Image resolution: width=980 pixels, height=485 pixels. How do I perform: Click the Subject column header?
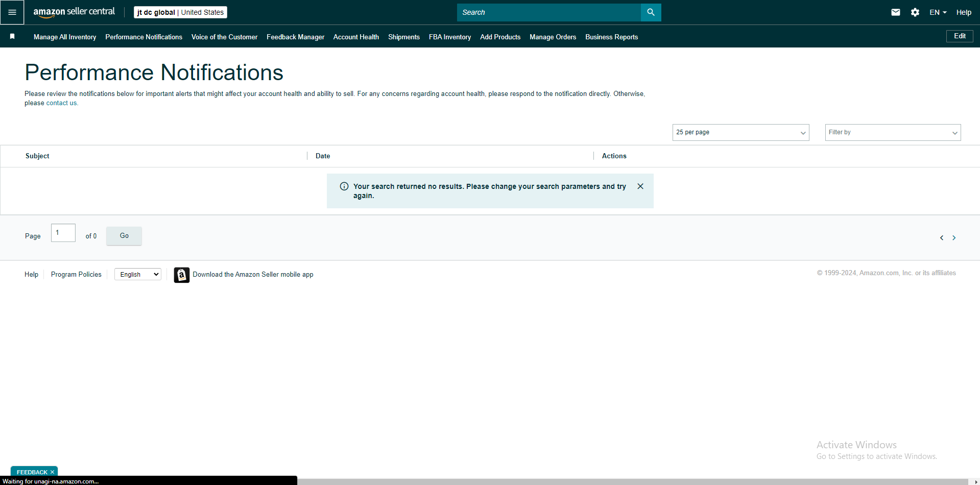pyautogui.click(x=37, y=156)
